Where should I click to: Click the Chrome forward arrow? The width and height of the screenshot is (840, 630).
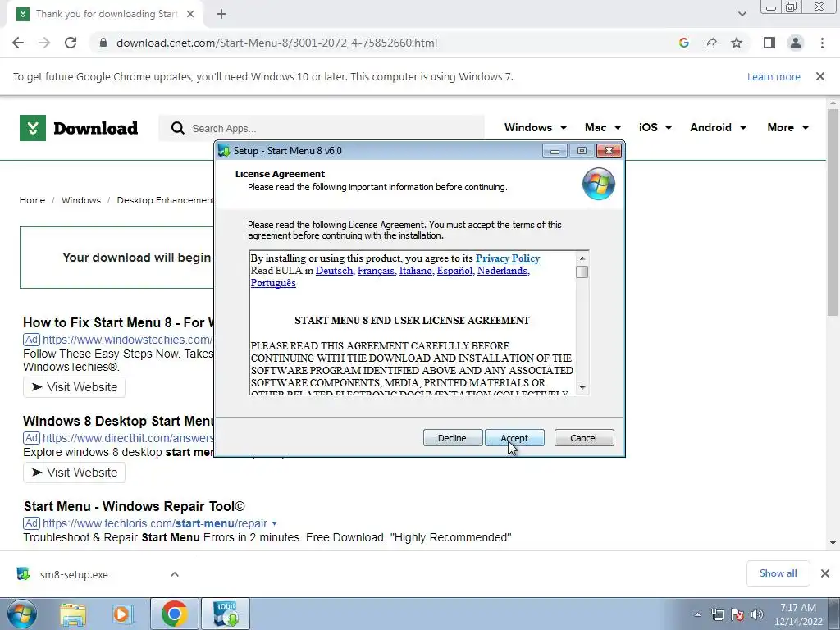click(44, 43)
